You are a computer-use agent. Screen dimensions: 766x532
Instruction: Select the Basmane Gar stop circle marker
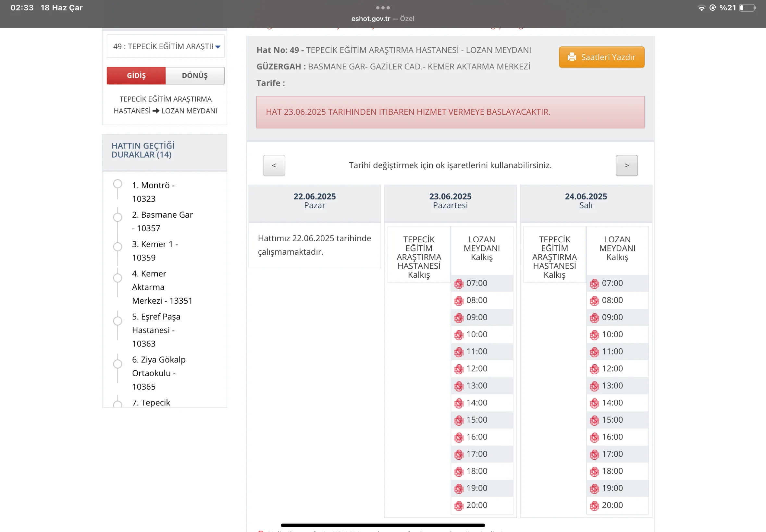pos(117,217)
